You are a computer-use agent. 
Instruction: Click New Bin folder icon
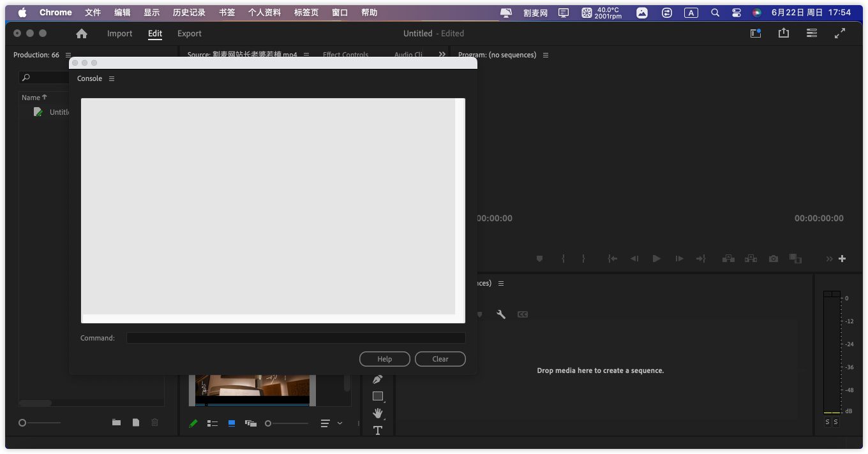116,422
